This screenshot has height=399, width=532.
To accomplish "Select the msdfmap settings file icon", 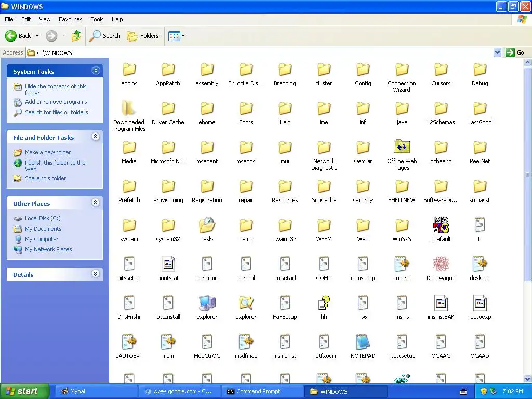I will [x=246, y=342].
